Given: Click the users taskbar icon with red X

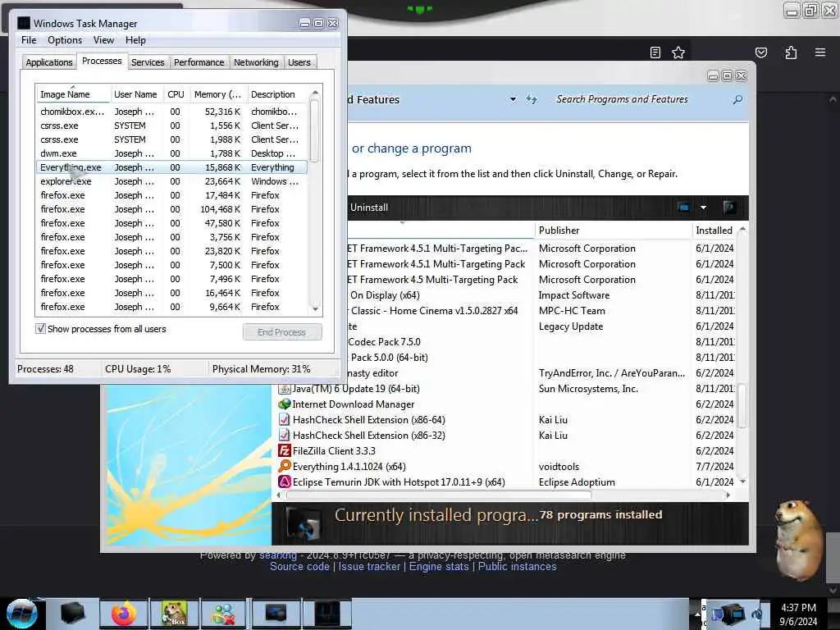Looking at the screenshot, I should [224, 614].
